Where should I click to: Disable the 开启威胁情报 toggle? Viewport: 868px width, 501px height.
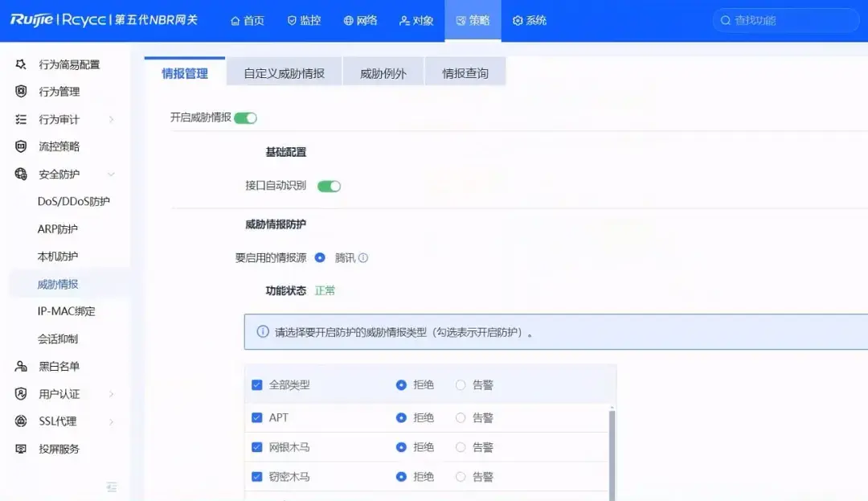click(246, 117)
